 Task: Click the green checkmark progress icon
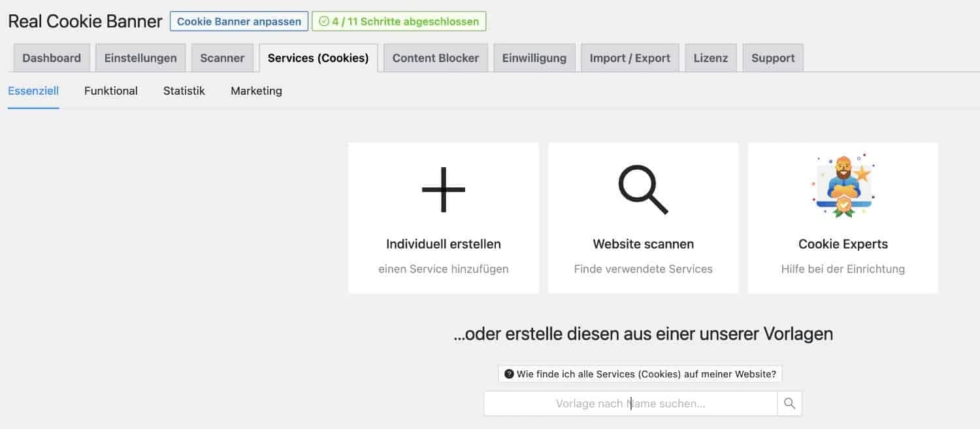[x=323, y=22]
